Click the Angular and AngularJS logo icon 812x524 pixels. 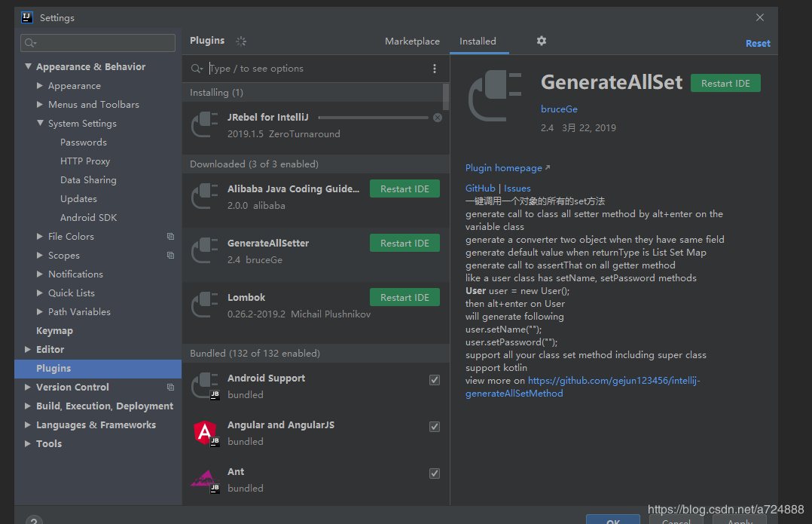(205, 433)
